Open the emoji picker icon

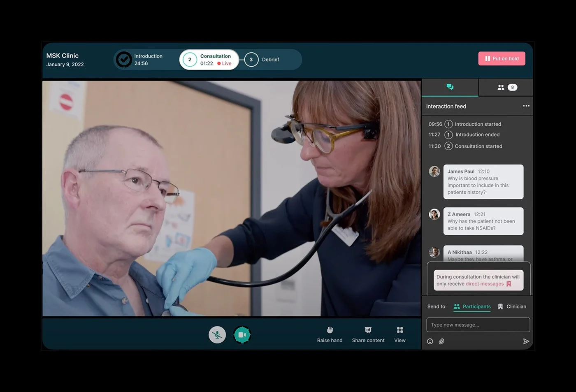tap(430, 341)
